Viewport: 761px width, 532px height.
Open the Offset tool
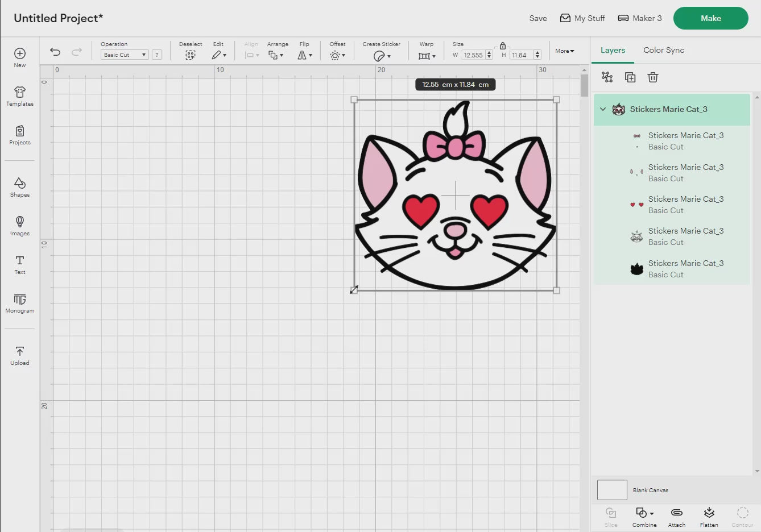(x=337, y=55)
